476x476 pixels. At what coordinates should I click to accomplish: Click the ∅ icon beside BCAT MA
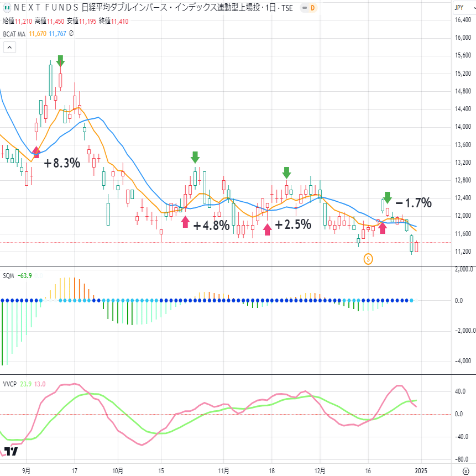coord(71,33)
